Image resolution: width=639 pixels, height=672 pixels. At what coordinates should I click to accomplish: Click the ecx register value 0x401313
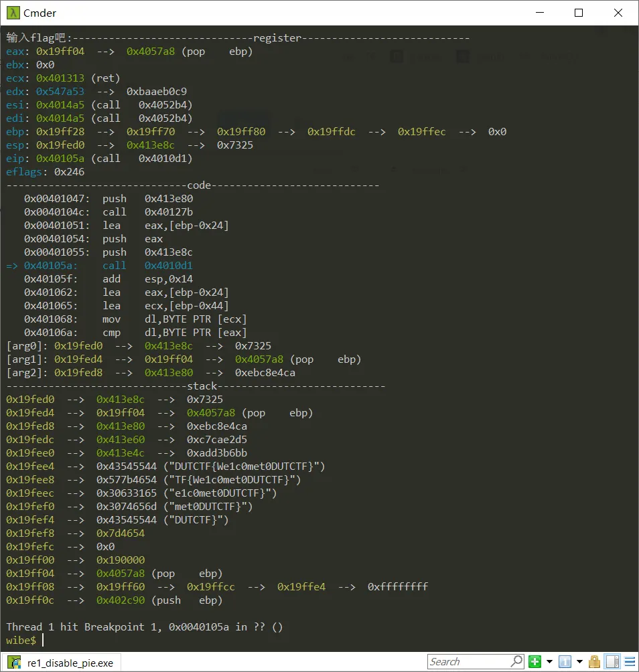(60, 78)
